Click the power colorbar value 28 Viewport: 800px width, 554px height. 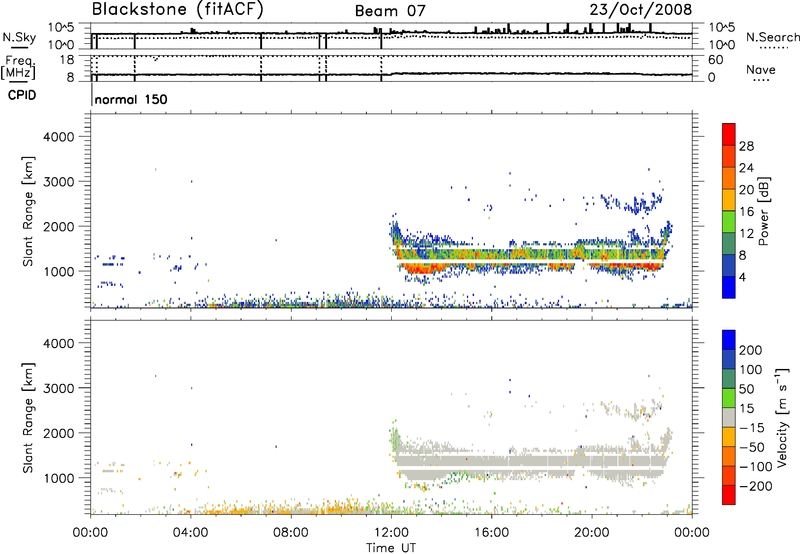coord(746,146)
